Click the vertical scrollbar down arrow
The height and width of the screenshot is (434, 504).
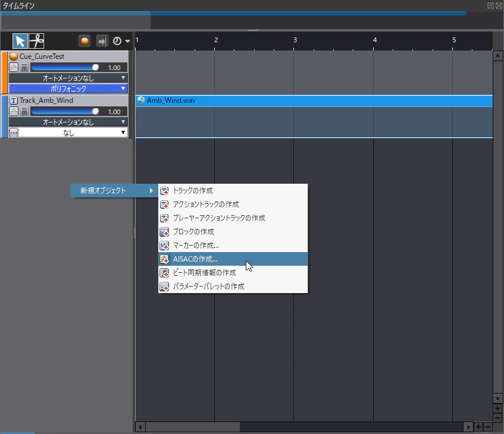coord(497,399)
